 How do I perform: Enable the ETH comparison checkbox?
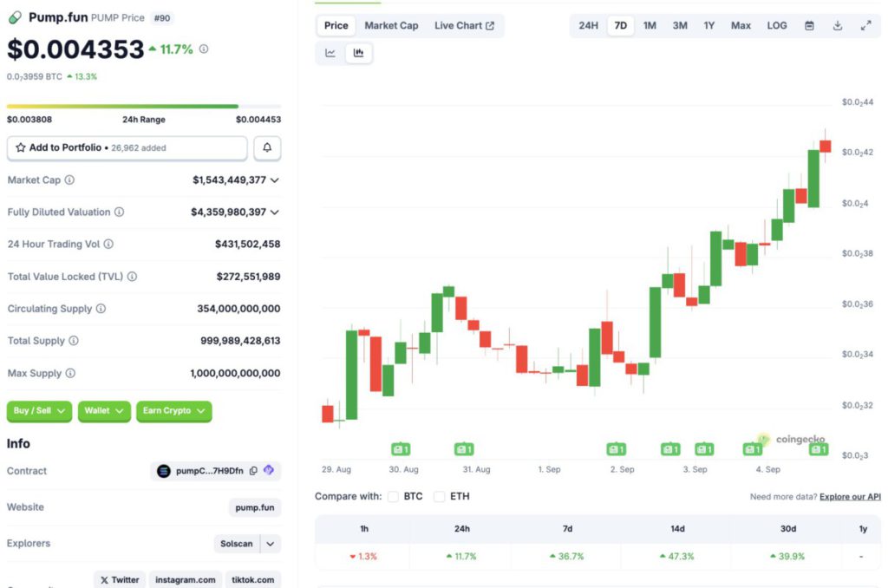pos(439,497)
